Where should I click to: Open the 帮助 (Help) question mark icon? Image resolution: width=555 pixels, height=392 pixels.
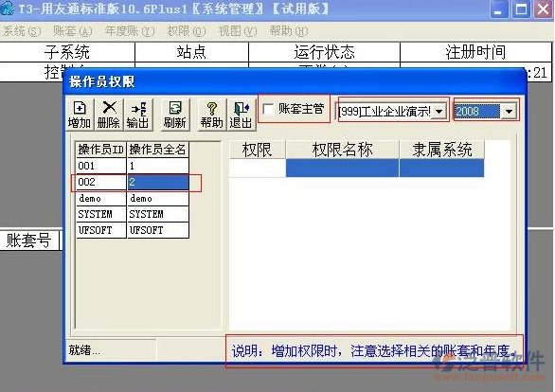pyautogui.click(x=211, y=108)
